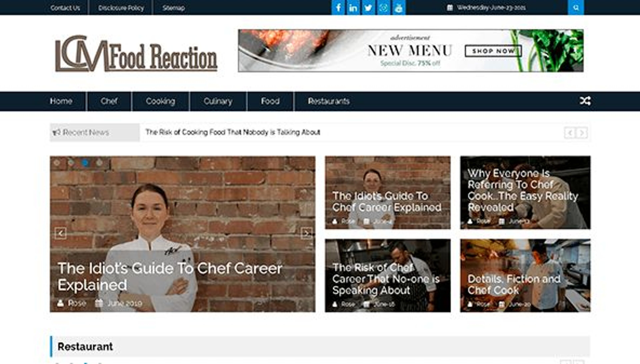Open the Cooking menu item

160,101
